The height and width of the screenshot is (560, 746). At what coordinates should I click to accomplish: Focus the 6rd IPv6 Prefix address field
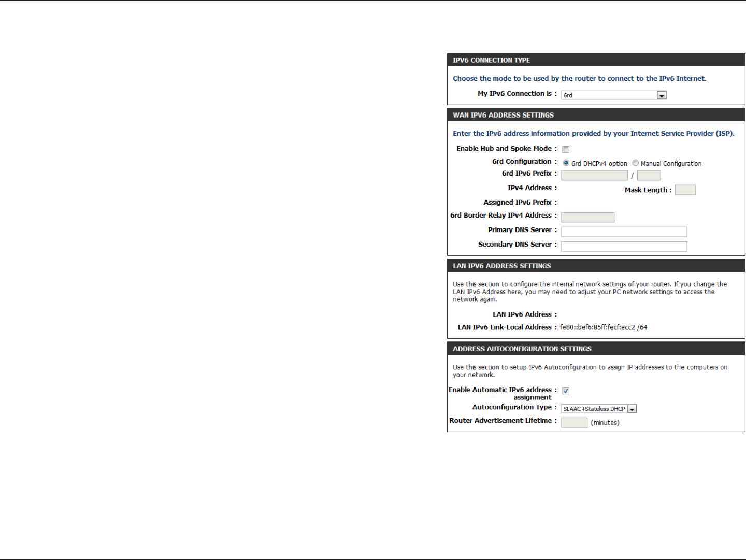594,176
